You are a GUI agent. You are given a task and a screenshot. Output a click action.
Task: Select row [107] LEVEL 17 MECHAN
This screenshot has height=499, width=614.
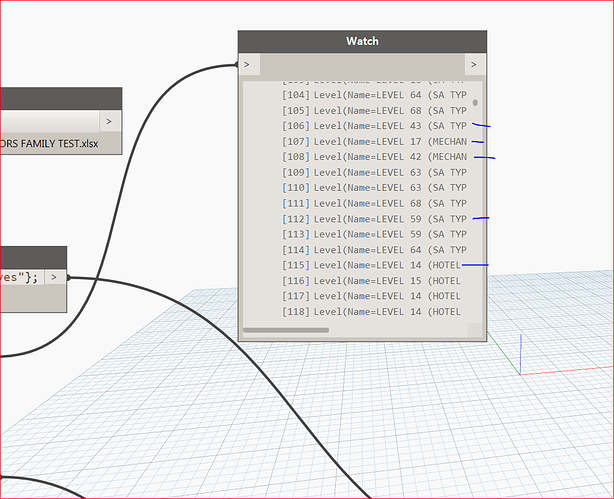(x=374, y=142)
